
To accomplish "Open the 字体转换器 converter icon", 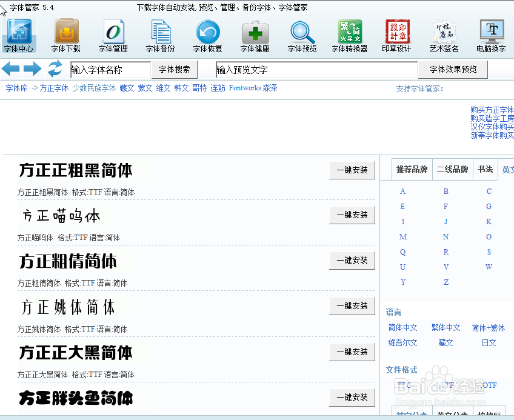I will point(350,35).
